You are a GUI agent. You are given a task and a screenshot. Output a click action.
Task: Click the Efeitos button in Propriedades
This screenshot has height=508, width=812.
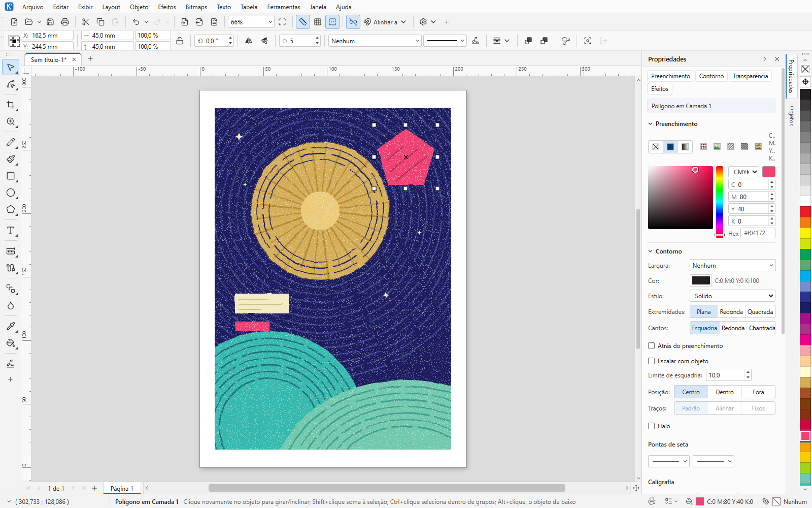tap(660, 89)
